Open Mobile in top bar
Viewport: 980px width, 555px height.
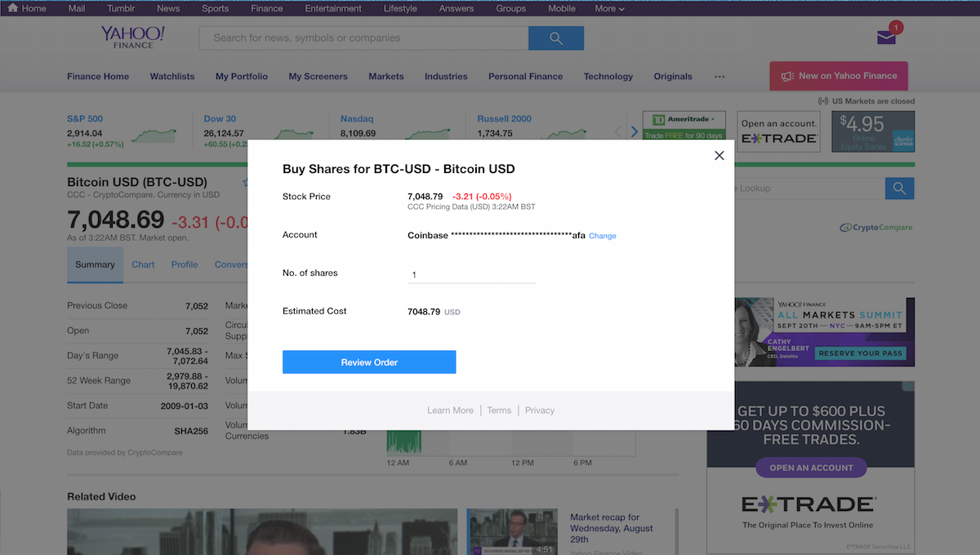coord(562,8)
